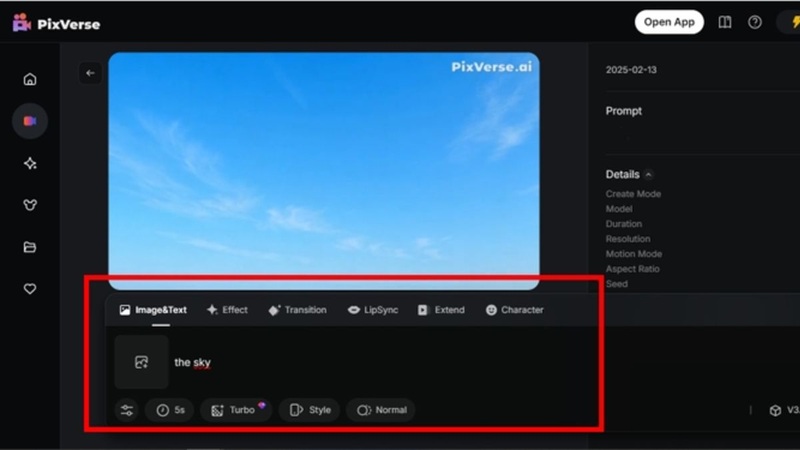Click the Resolution label in Details
This screenshot has width=800, height=450.
click(628, 239)
